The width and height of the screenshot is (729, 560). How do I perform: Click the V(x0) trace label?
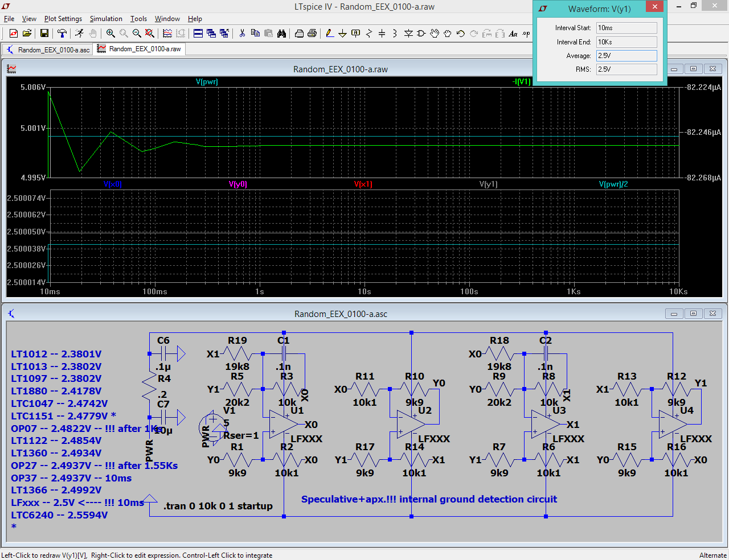(x=113, y=184)
